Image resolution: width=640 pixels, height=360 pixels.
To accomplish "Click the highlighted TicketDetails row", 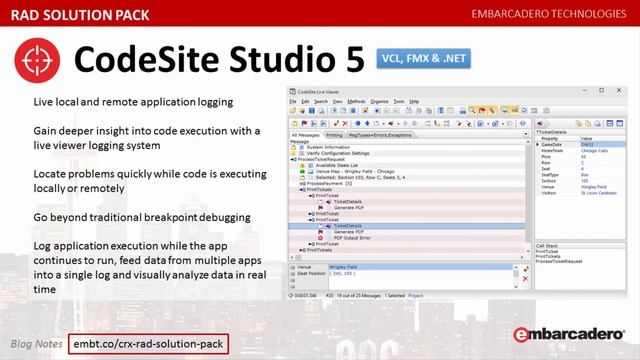I will (x=407, y=226).
